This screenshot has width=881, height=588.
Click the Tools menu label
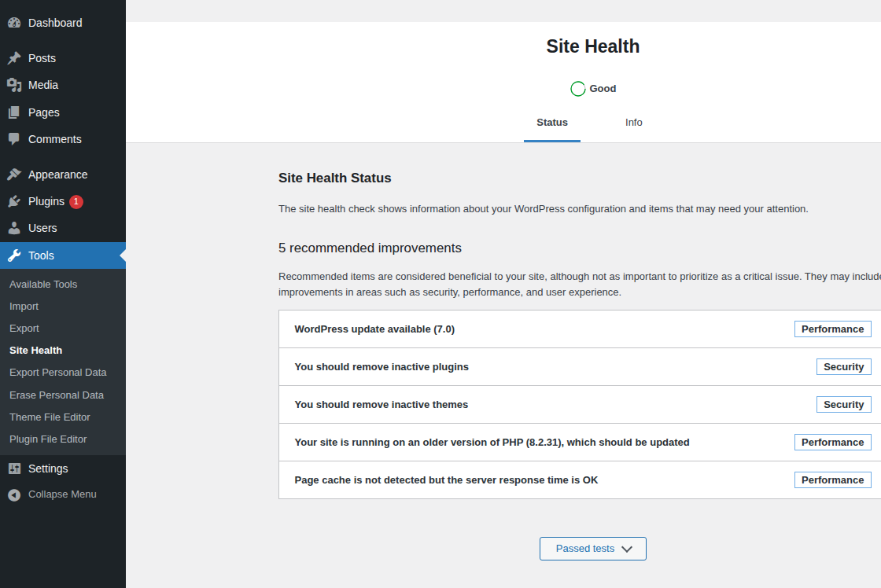[41, 255]
